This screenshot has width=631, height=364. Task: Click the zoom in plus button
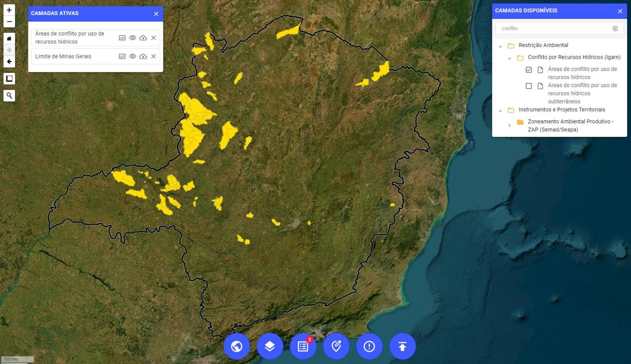pos(9,10)
